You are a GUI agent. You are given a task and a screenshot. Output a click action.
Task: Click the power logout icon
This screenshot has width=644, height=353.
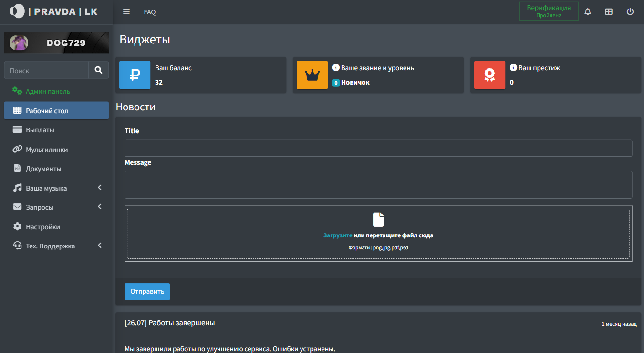click(x=630, y=12)
